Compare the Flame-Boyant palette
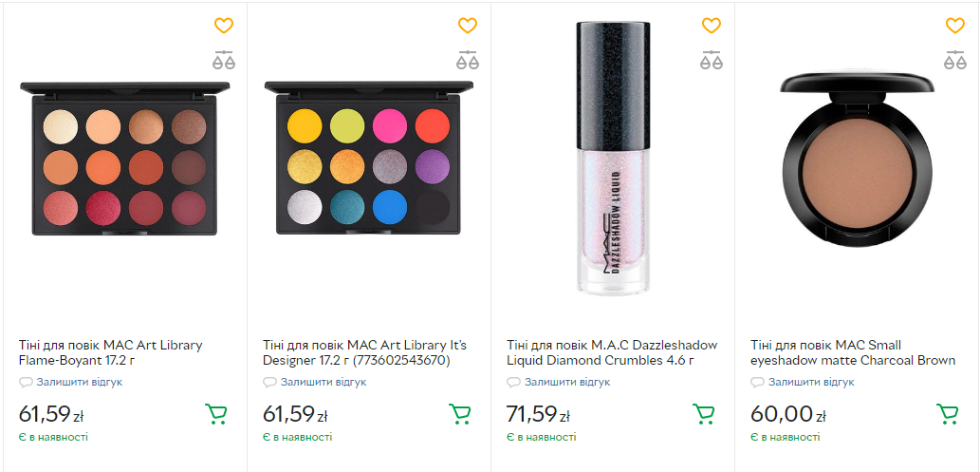Image resolution: width=980 pixels, height=472 pixels. pyautogui.click(x=224, y=61)
